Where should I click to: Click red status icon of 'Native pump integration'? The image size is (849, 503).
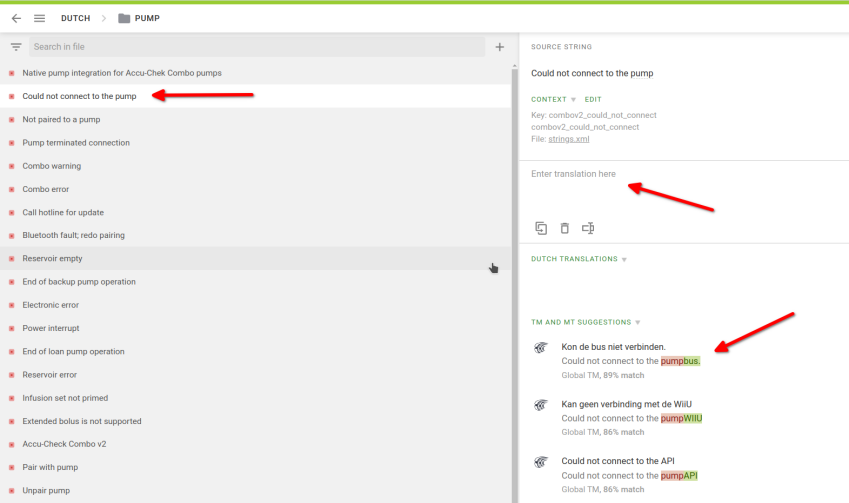11,73
